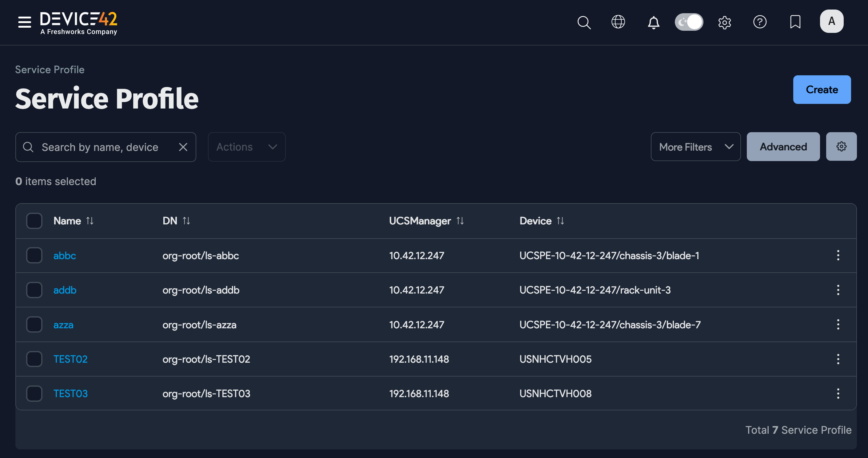Click the Create button
Image resolution: width=868 pixels, height=458 pixels.
click(822, 89)
